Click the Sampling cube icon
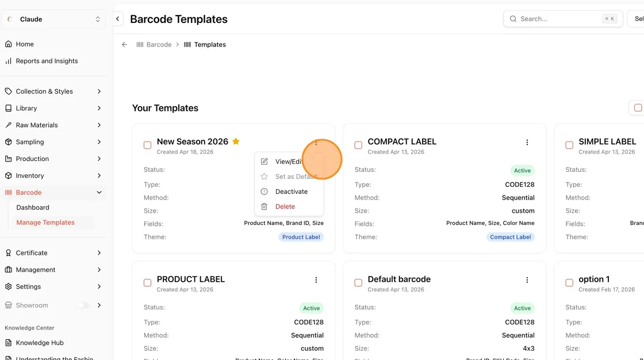The width and height of the screenshot is (644, 360). tap(8, 142)
